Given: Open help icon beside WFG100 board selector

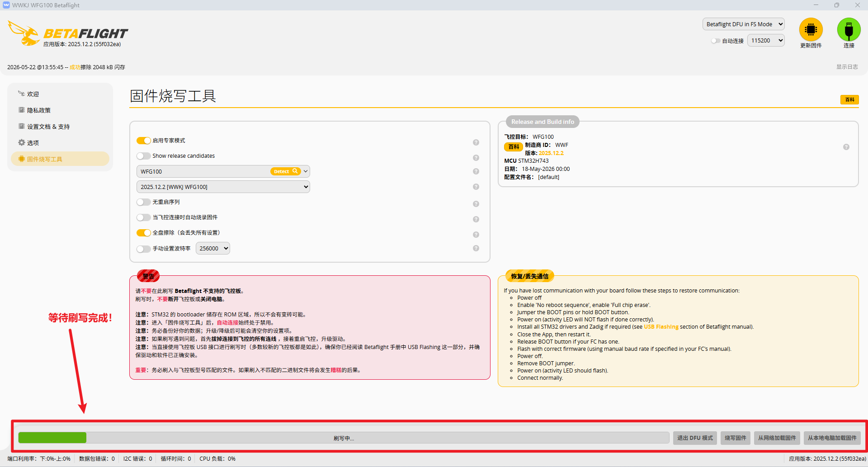Looking at the screenshot, I should [x=476, y=171].
